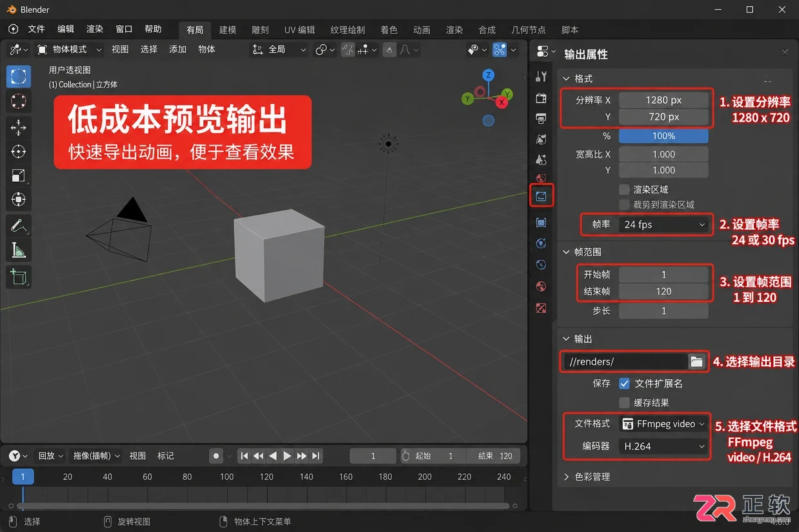799x532 pixels.
Task: Enable the 缓存结果 checkbox
Action: [x=624, y=402]
